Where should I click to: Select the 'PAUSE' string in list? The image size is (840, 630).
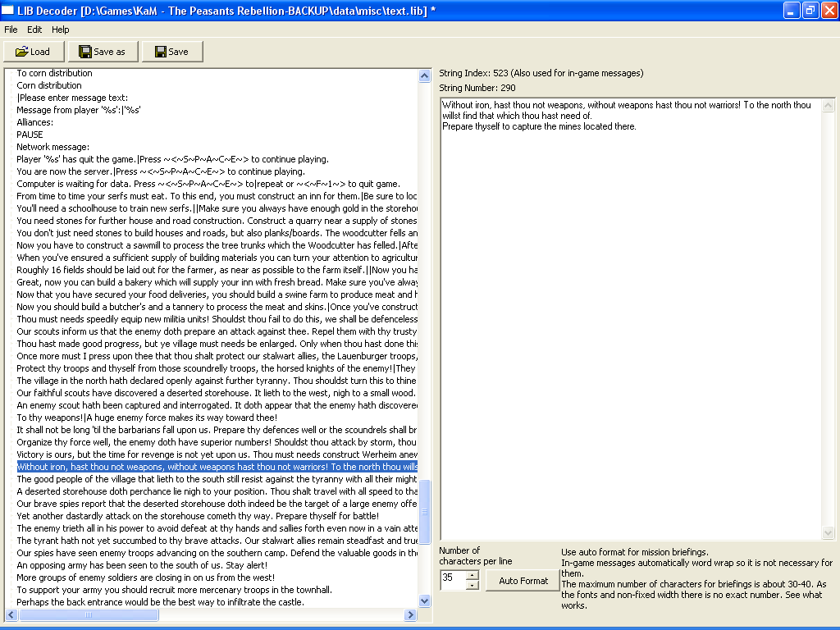(x=30, y=135)
